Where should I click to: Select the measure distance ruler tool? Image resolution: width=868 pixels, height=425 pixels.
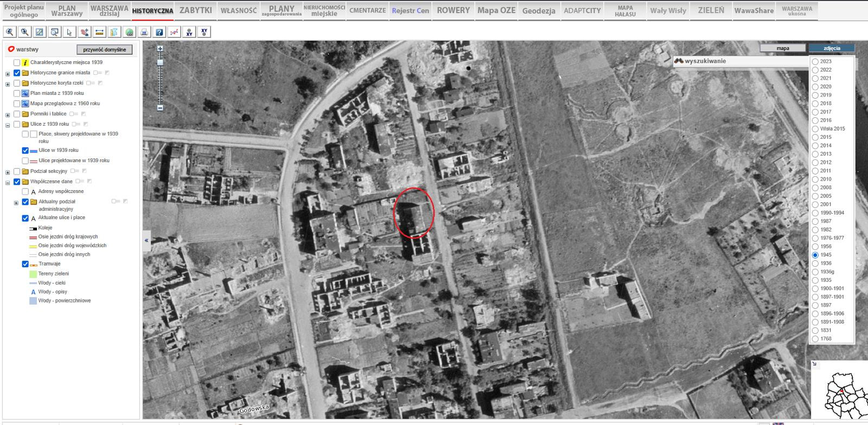99,33
